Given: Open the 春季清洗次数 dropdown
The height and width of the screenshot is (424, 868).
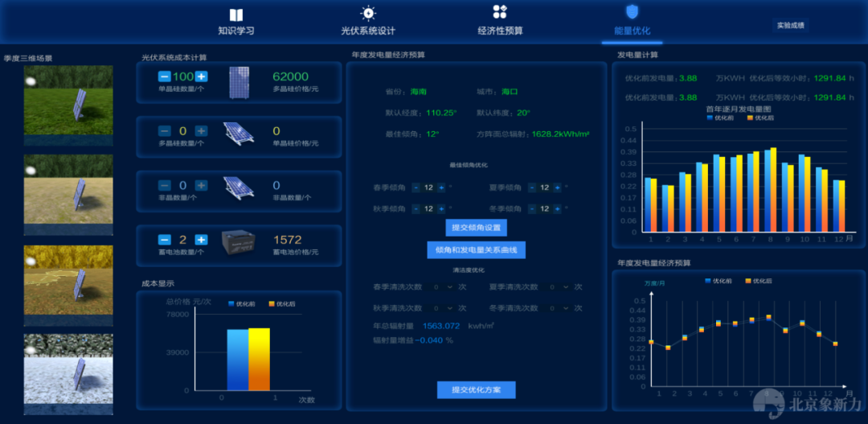Looking at the screenshot, I should pos(443,286).
